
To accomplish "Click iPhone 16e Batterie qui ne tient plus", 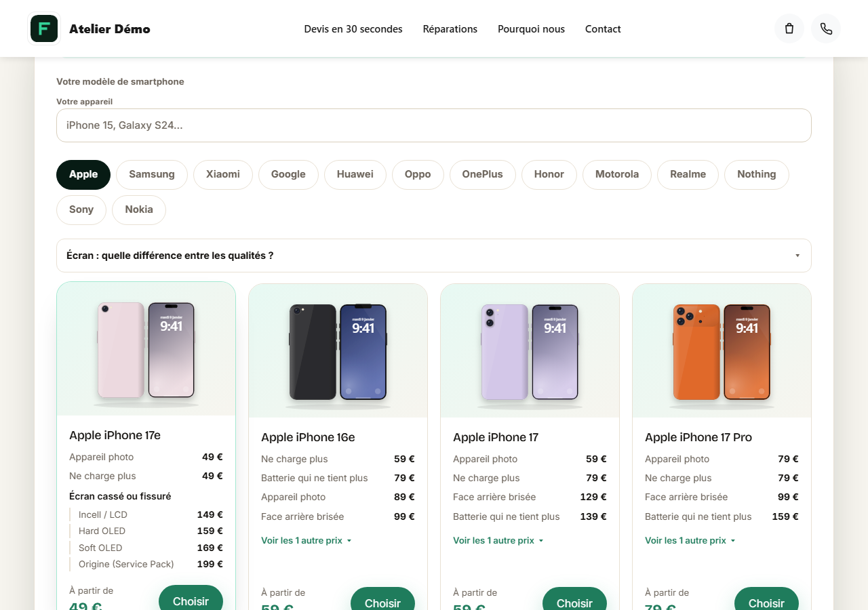I will tap(338, 478).
